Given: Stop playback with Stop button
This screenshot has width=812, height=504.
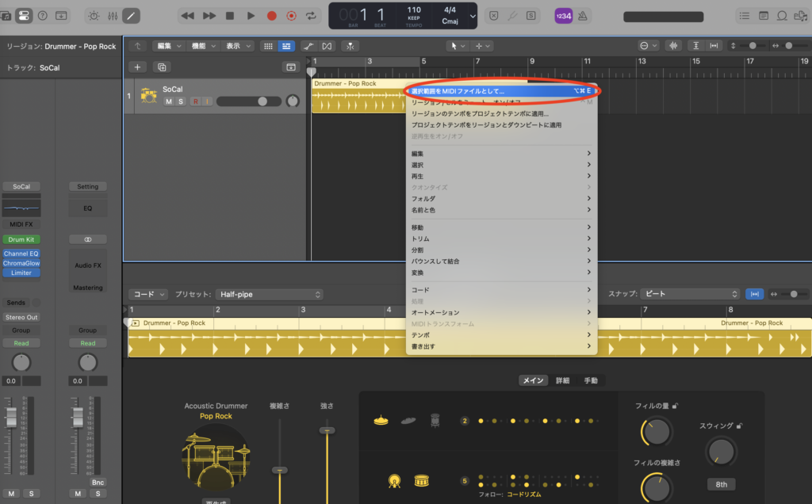Looking at the screenshot, I should point(230,16).
